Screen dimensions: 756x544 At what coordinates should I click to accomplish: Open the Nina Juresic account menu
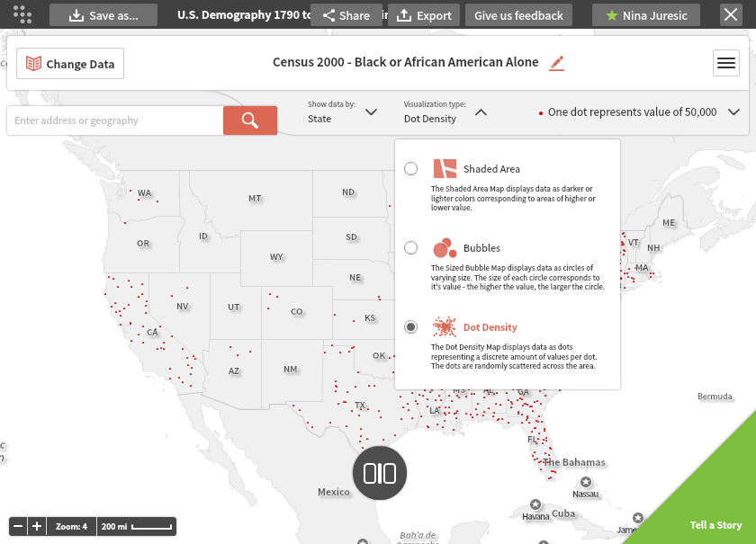[646, 15]
